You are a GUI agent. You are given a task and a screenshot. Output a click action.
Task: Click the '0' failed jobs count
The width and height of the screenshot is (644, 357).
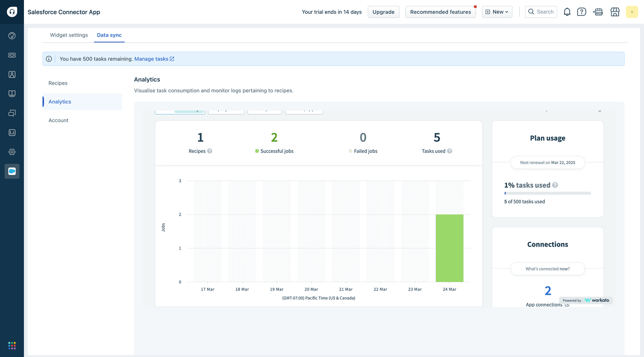point(363,137)
